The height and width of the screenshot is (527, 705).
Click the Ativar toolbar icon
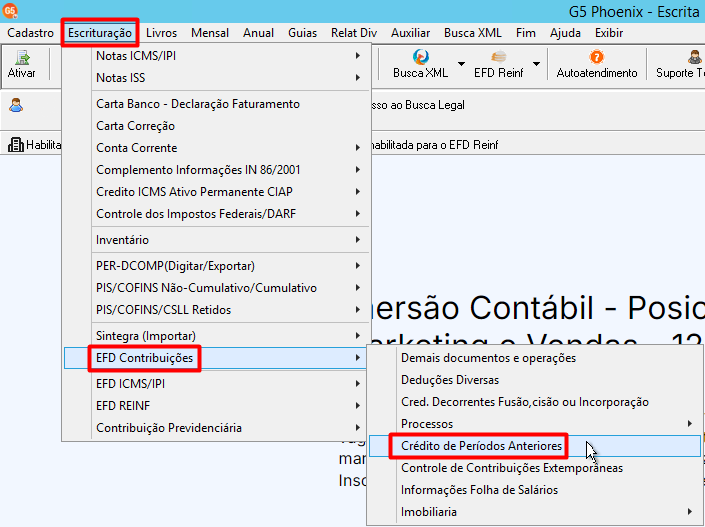pyautogui.click(x=22, y=58)
